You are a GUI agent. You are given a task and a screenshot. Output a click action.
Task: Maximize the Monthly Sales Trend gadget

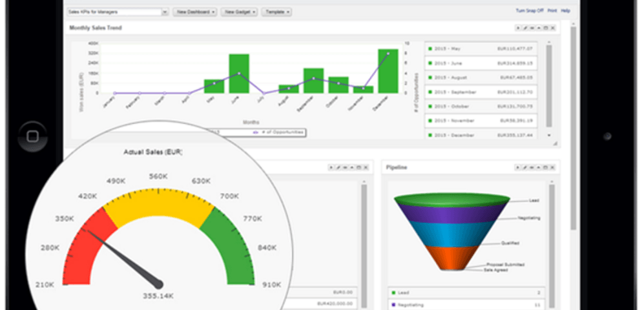coord(546,28)
